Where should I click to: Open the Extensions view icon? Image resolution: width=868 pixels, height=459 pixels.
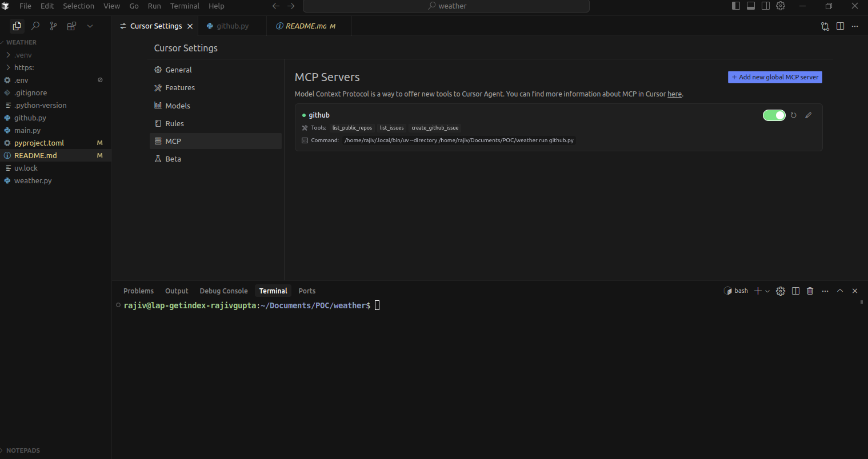click(71, 26)
